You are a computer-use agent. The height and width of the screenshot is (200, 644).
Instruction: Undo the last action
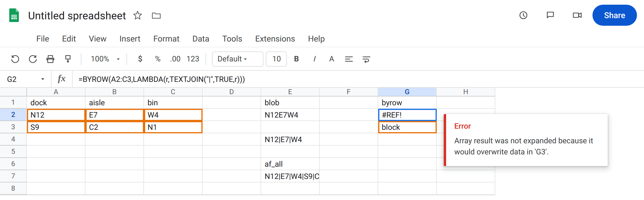click(15, 59)
